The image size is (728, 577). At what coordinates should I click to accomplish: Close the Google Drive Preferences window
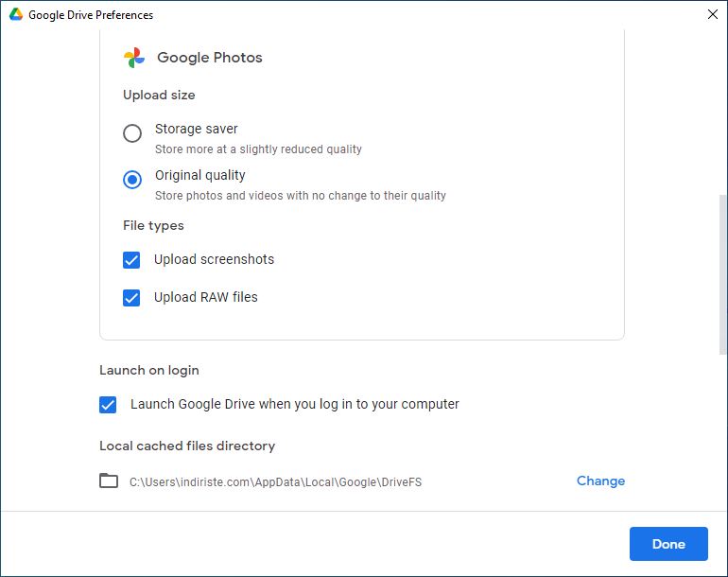pos(713,14)
